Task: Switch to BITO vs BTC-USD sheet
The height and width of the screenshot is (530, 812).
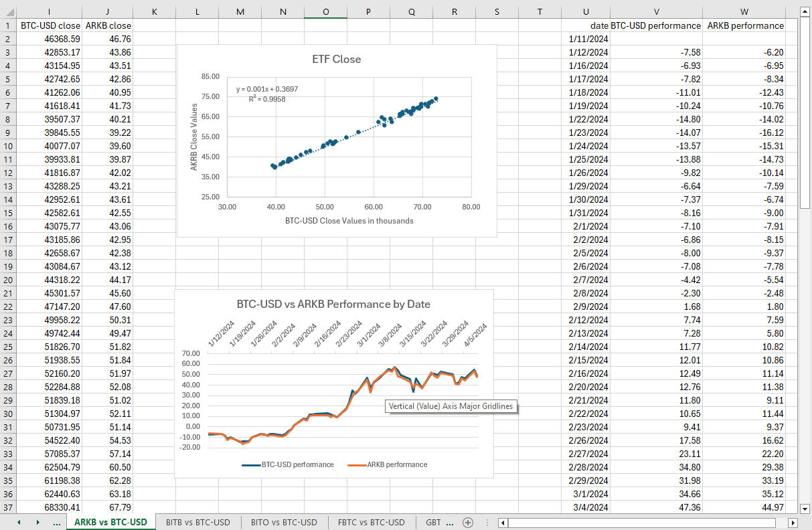Action: pyautogui.click(x=284, y=523)
